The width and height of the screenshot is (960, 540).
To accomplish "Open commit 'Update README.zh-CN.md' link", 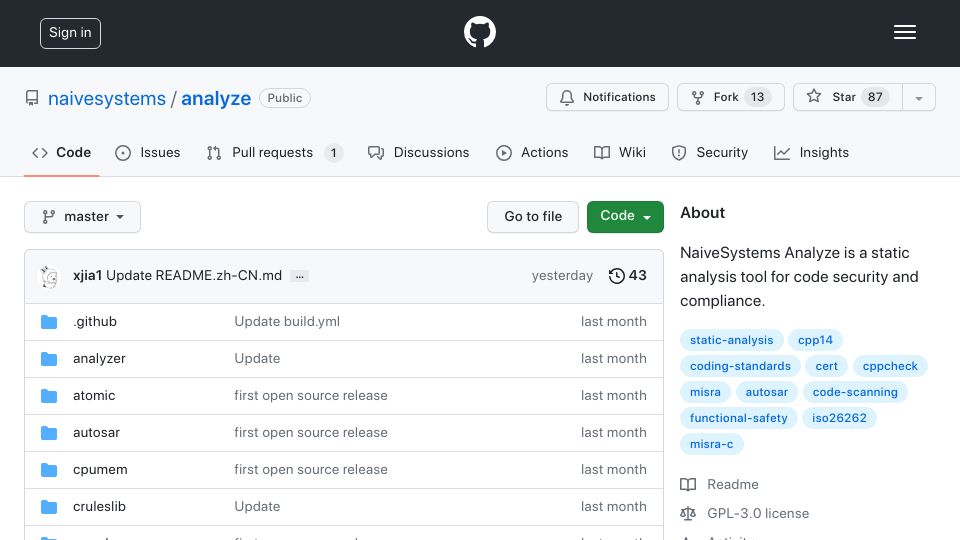I will pos(194,276).
